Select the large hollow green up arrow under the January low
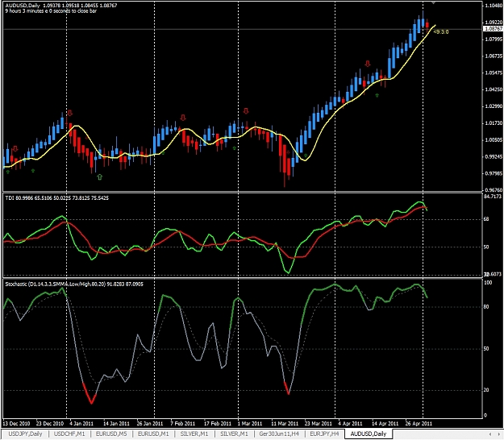 pos(100,176)
